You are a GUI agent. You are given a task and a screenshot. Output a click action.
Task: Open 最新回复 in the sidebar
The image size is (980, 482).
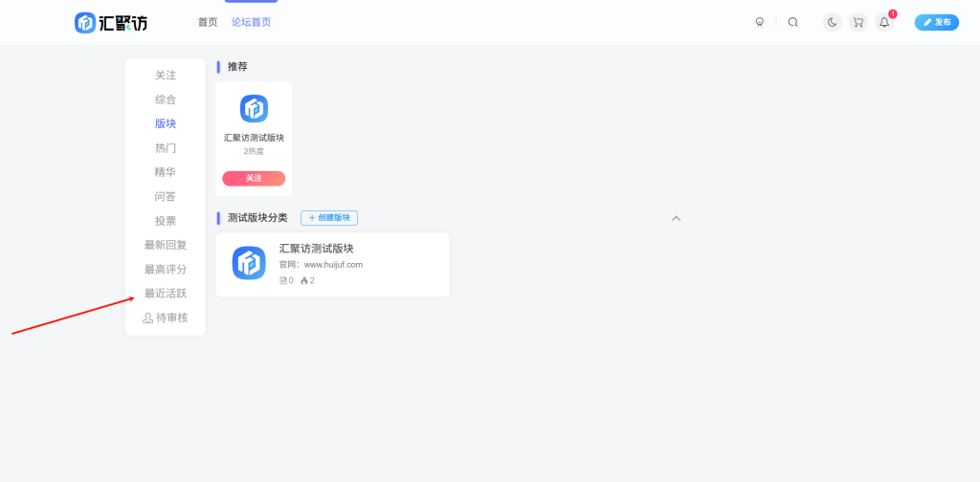(166, 246)
